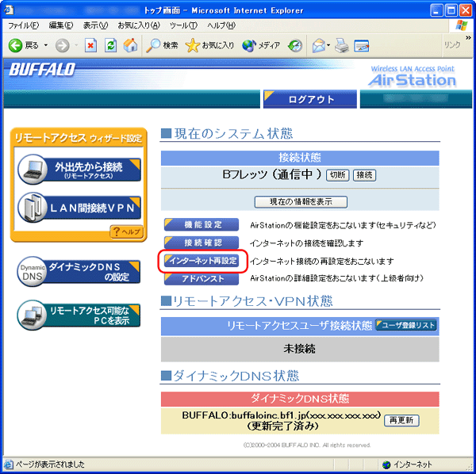Click the ヘルプ button in wizard panel
Image resolution: width=476 pixels, height=474 pixels.
[126, 232]
